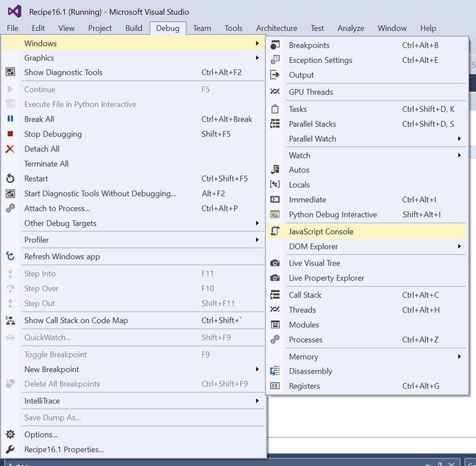Select the Windows submenu entry

[x=133, y=43]
